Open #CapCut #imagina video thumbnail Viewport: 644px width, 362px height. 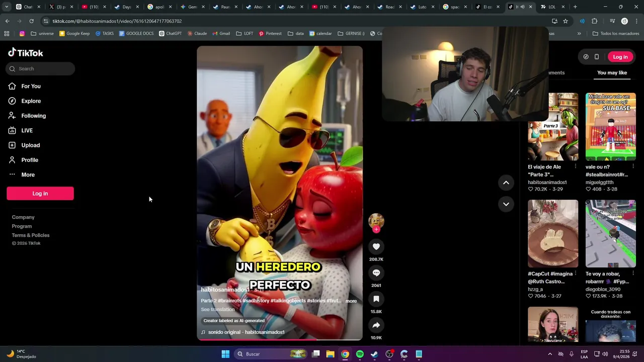(x=553, y=234)
